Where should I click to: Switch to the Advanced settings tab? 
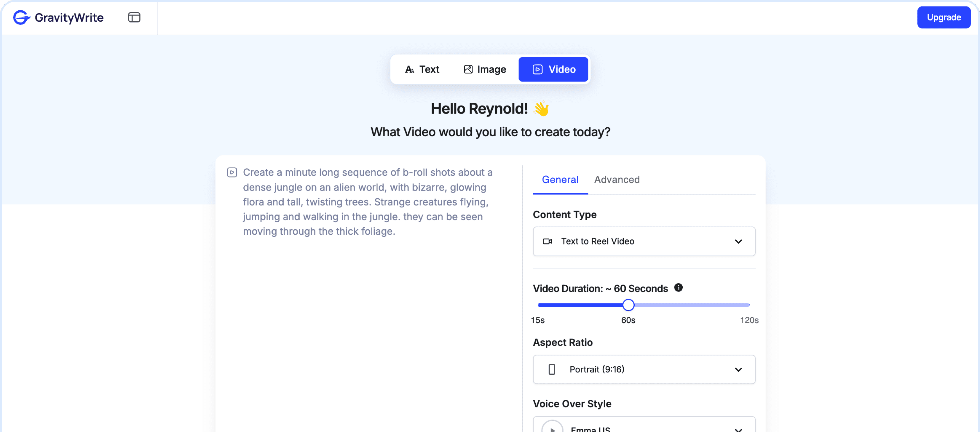tap(617, 180)
